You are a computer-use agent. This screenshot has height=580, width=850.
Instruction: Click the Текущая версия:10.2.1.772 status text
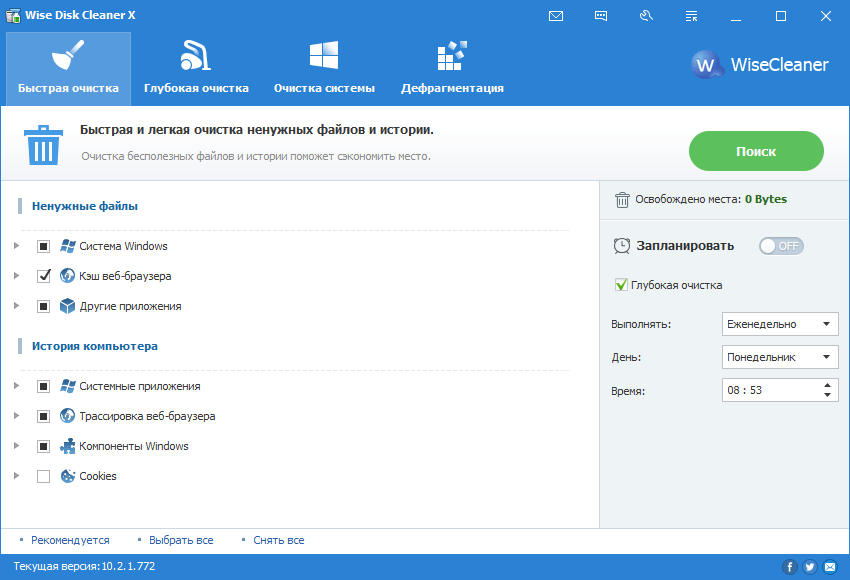(x=84, y=566)
